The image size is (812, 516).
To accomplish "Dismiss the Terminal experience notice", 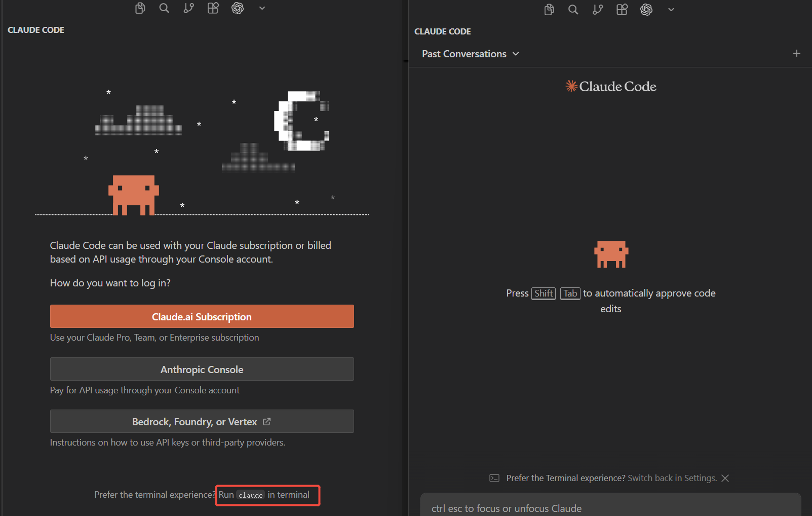I will click(725, 478).
